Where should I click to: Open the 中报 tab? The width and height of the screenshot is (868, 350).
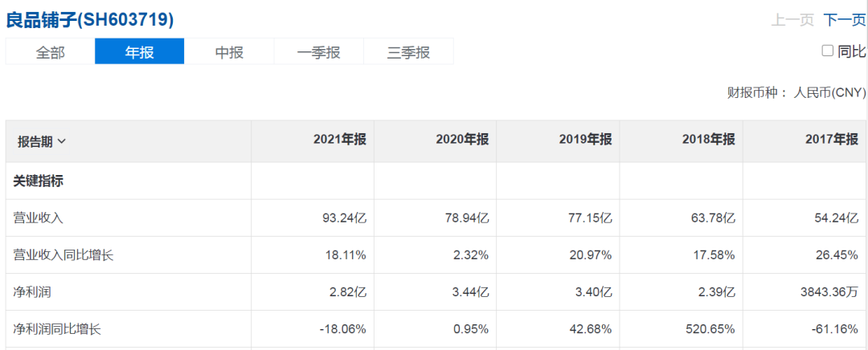pos(229,51)
